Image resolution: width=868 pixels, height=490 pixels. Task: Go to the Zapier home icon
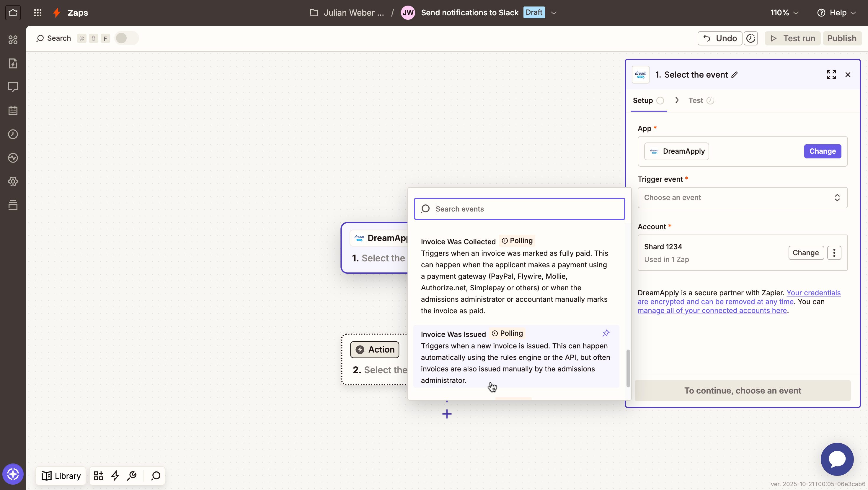(13, 13)
